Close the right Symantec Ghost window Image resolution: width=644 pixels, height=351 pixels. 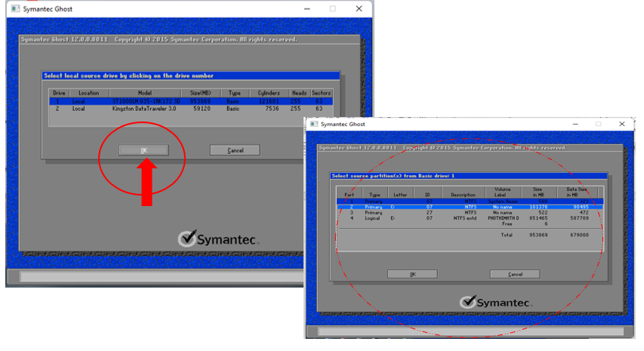click(x=622, y=124)
